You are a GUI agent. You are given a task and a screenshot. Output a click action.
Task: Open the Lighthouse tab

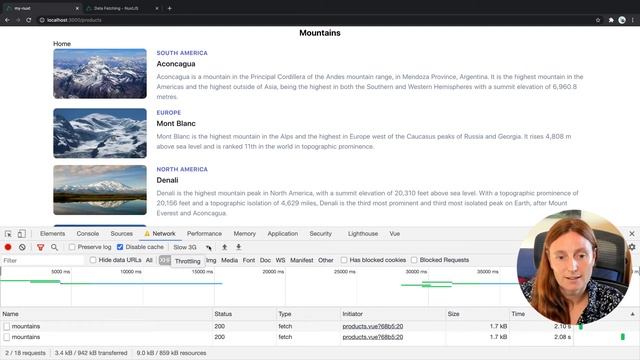[x=363, y=233]
